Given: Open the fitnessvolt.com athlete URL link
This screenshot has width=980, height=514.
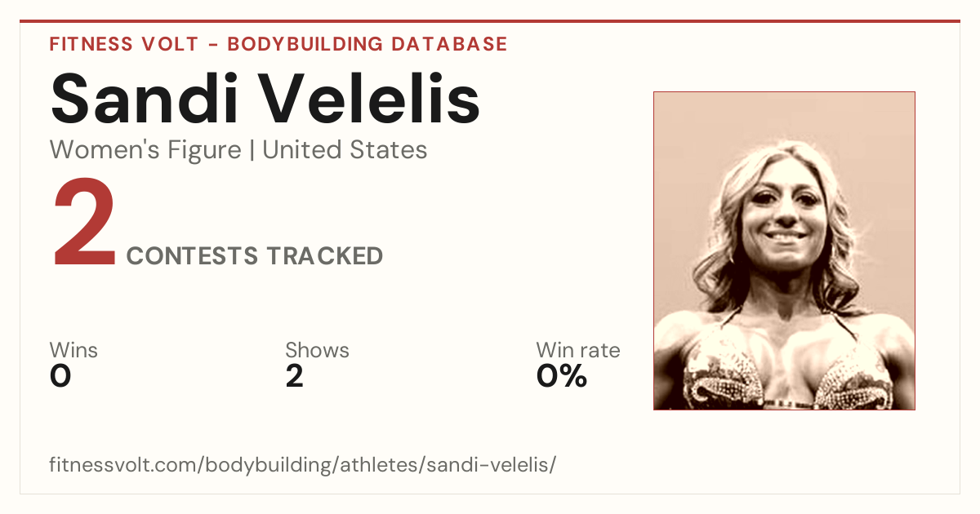Looking at the screenshot, I should coord(303,465).
